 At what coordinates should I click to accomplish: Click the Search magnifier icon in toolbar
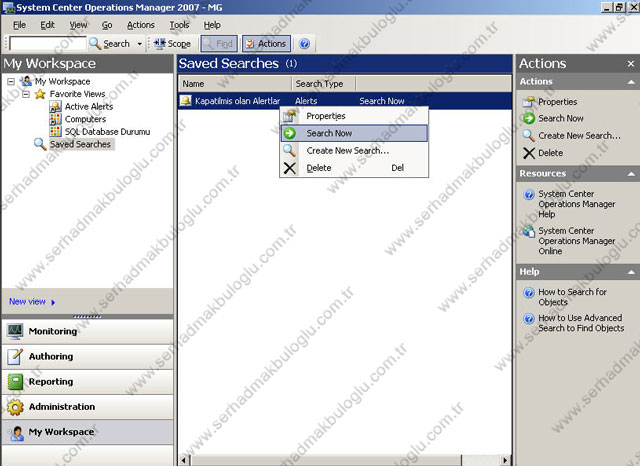(x=95, y=43)
